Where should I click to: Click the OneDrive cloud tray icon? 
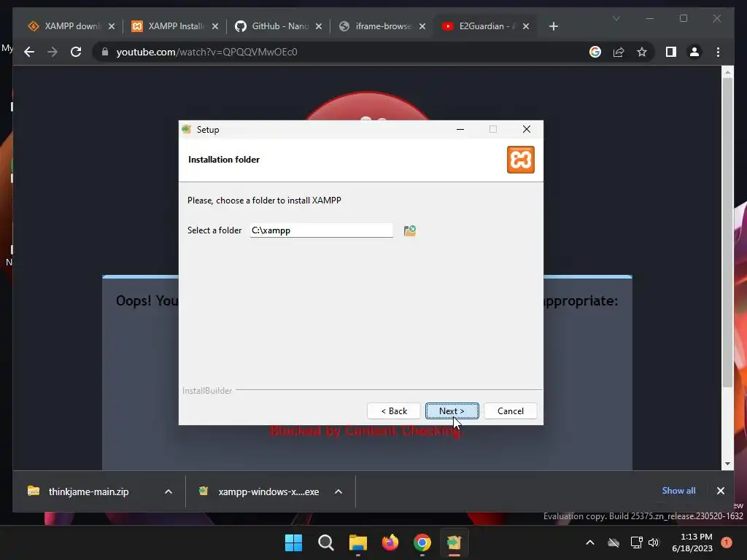pos(614,542)
